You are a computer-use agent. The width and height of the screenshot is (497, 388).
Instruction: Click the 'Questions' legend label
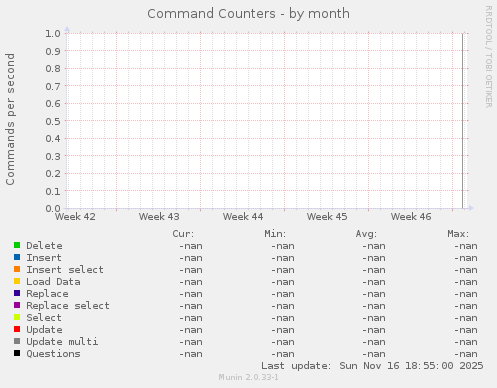[53, 354]
